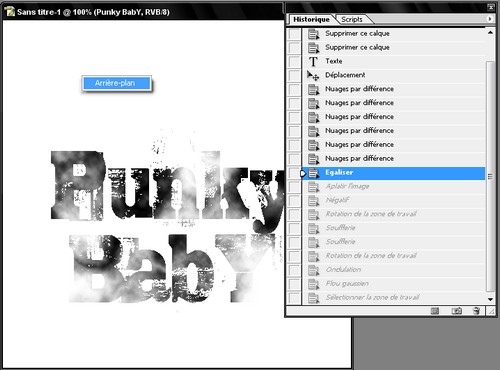Toggle history brush source beside Aplatir l'image
This screenshot has width=500, height=370.
(x=294, y=186)
